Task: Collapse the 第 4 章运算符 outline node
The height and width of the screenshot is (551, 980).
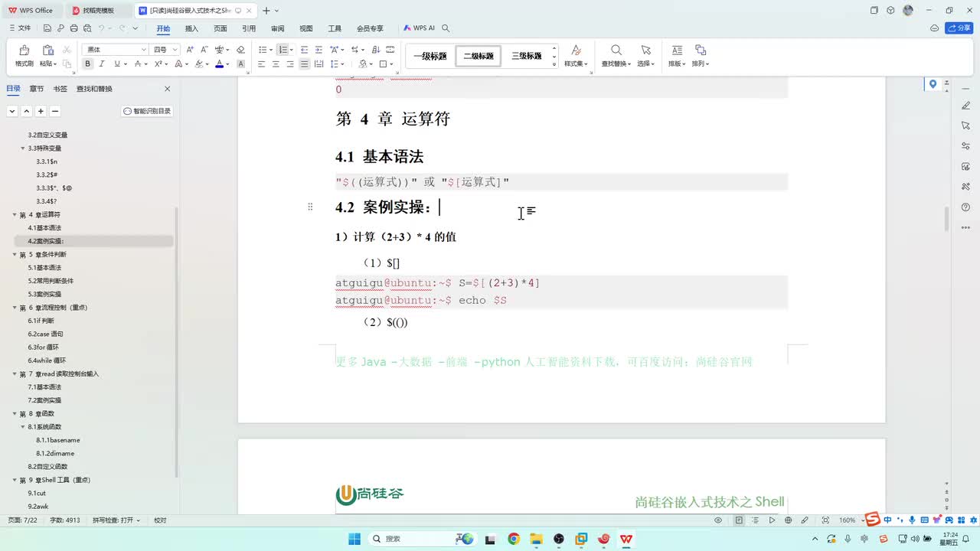Action: 15,215
